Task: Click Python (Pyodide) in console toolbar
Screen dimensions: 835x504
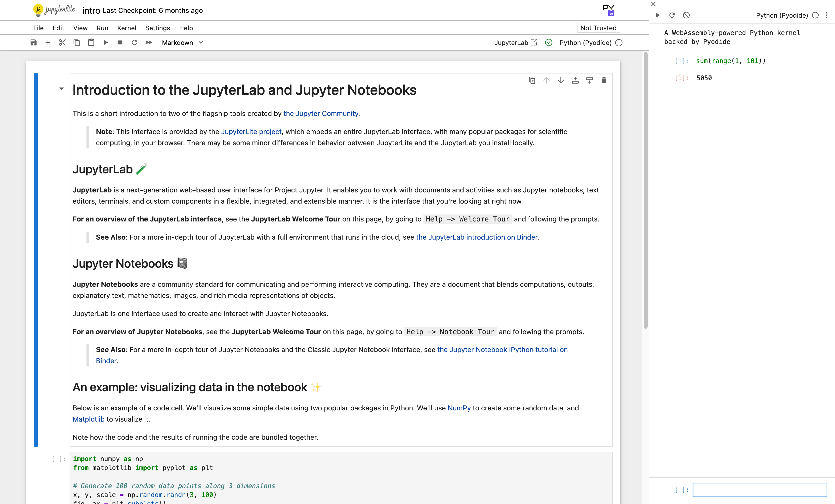Action: coord(782,15)
